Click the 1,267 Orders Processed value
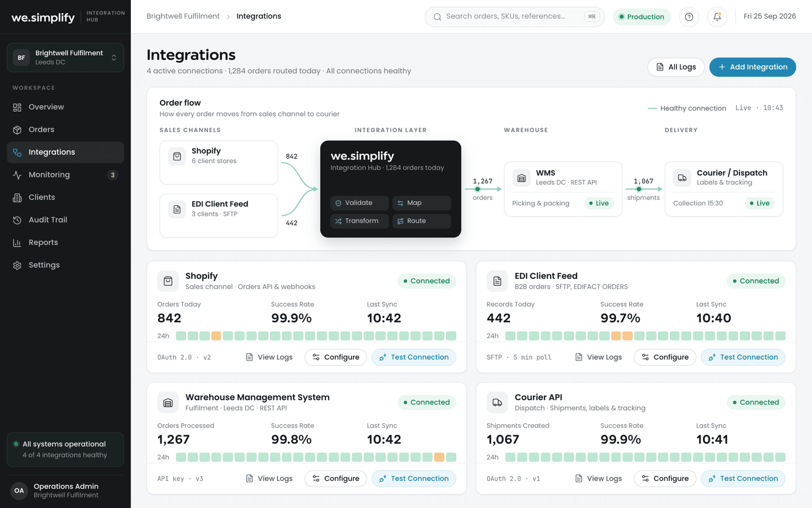 pyautogui.click(x=174, y=440)
